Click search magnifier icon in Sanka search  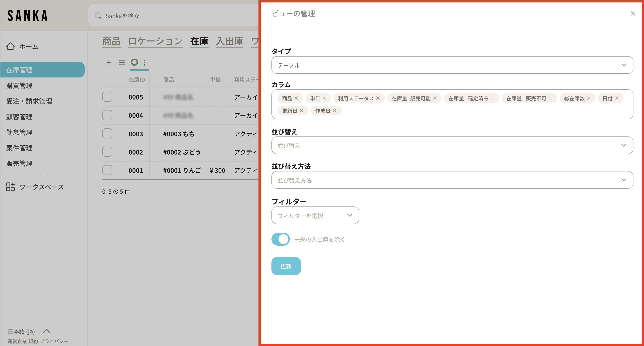[x=98, y=16]
